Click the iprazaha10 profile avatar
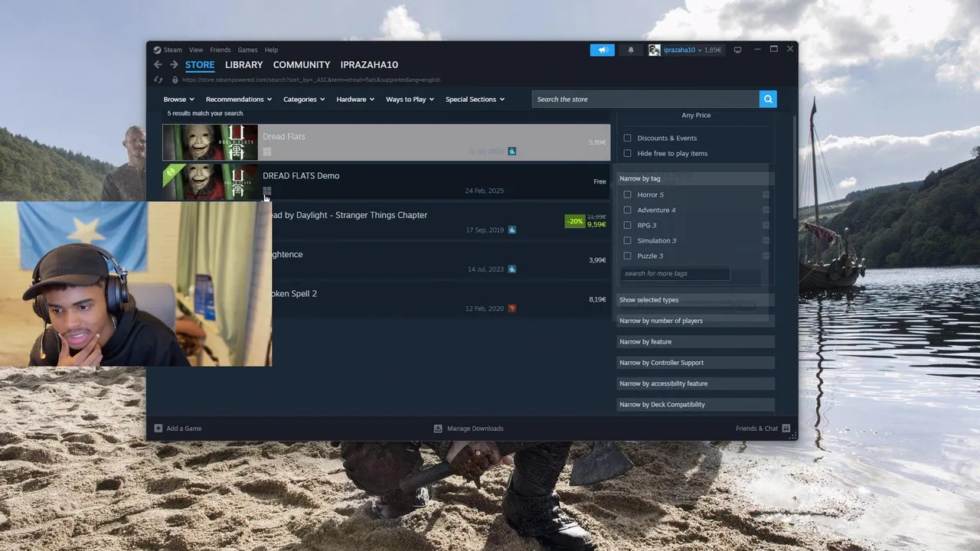This screenshot has height=551, width=980. pyautogui.click(x=654, y=50)
